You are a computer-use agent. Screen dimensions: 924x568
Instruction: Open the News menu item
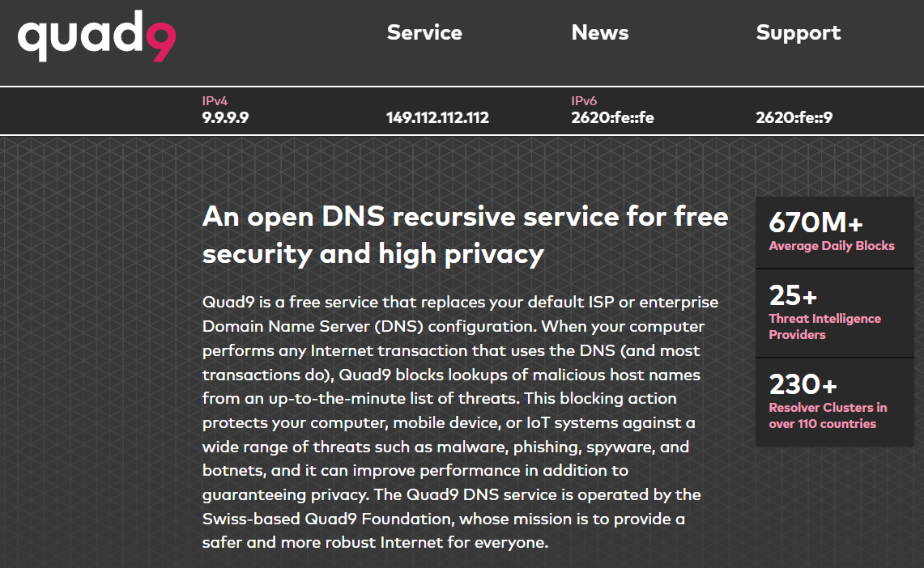point(599,33)
